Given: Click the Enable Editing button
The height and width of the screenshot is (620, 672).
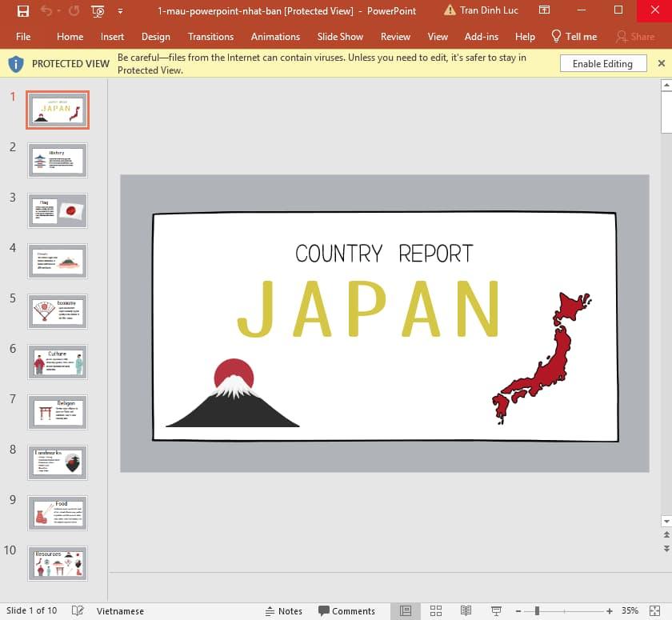Looking at the screenshot, I should pos(602,62).
